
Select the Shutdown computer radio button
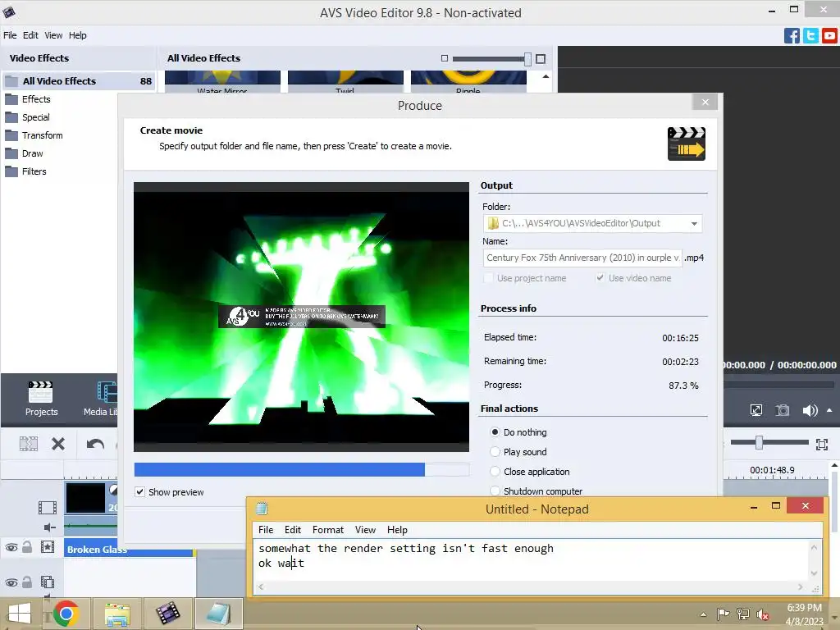point(495,491)
